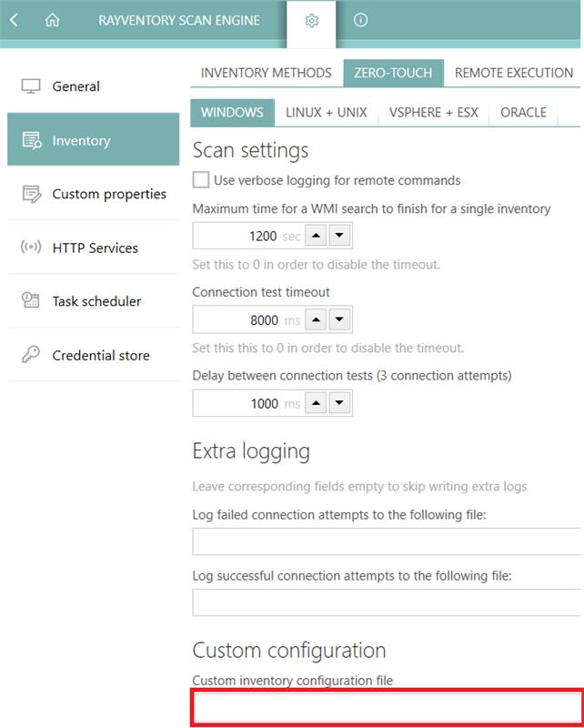The image size is (584, 728).
Task: Open General settings section
Action: click(x=94, y=86)
